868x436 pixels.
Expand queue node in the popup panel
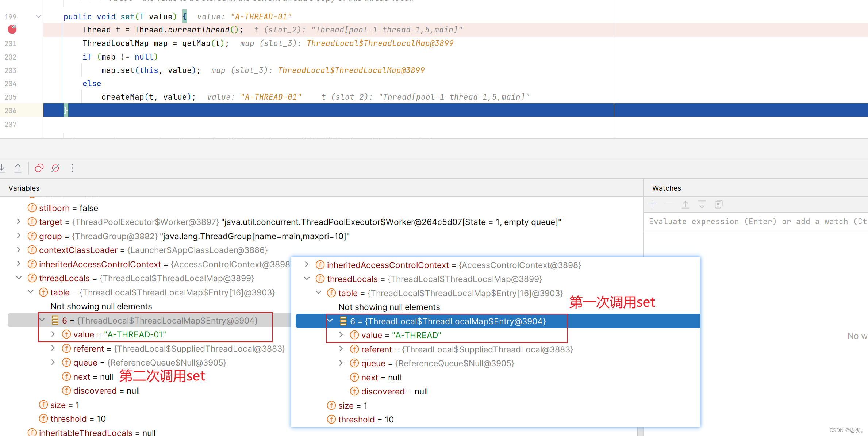341,363
